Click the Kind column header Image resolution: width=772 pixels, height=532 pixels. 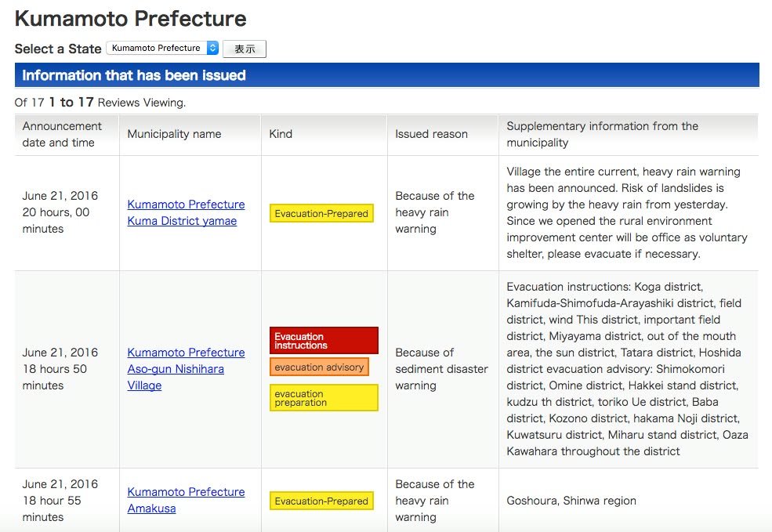tap(281, 134)
